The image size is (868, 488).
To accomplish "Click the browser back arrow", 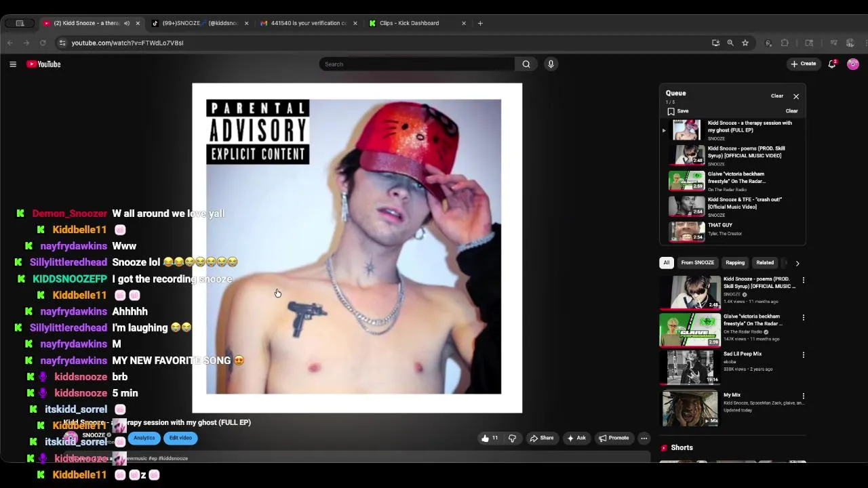I will tap(10, 43).
